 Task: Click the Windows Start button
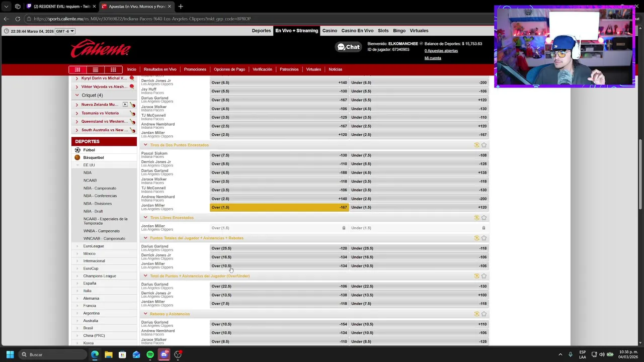10,354
